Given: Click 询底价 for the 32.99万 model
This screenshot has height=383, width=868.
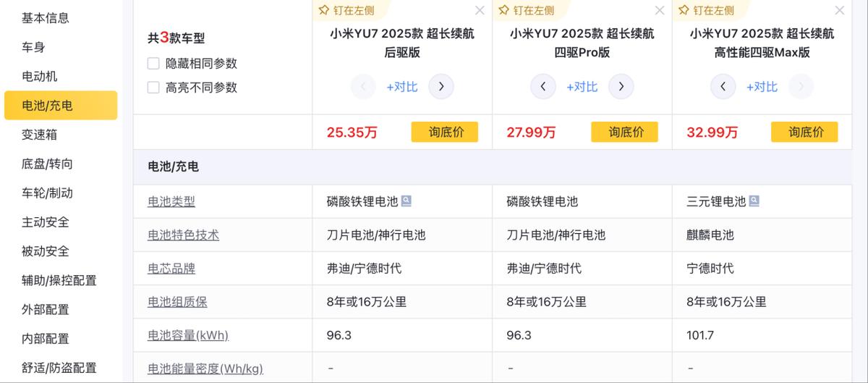Looking at the screenshot, I should coord(804,132).
